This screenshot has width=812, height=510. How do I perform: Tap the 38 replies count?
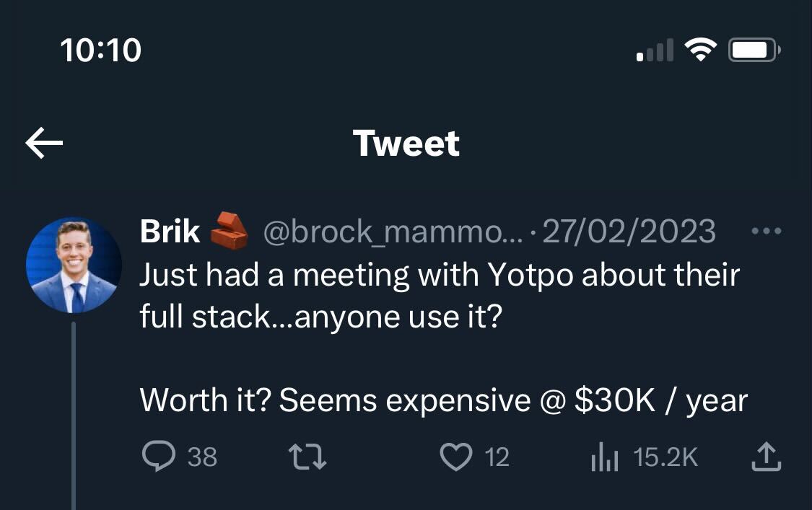click(202, 457)
